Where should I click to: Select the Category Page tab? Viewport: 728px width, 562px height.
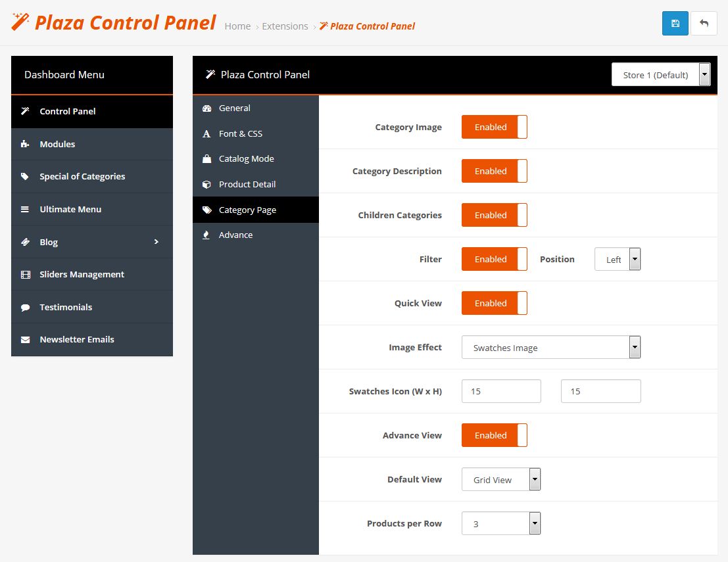[256, 210]
